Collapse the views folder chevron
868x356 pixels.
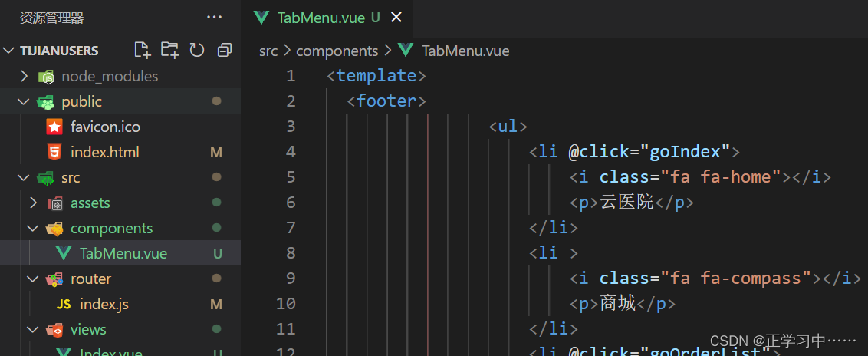pos(33,330)
